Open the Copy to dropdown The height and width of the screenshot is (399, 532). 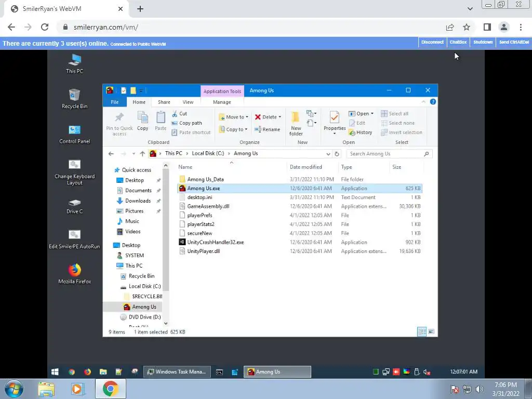(233, 129)
